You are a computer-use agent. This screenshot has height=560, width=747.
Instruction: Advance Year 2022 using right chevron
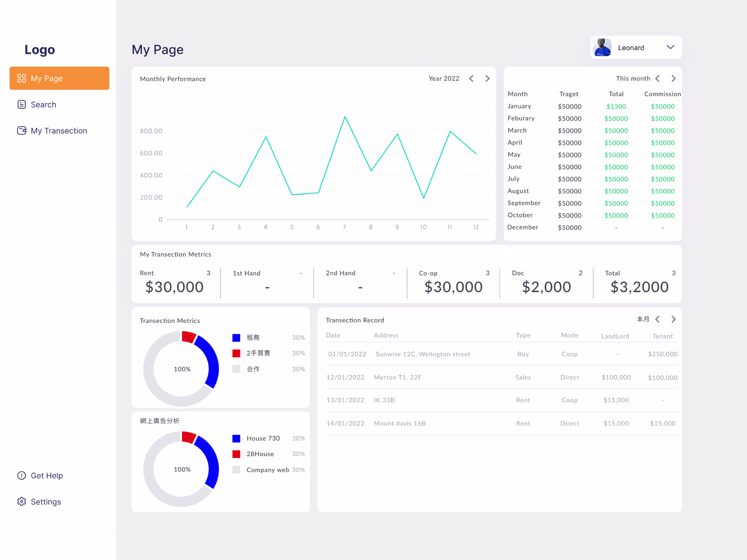tap(487, 78)
